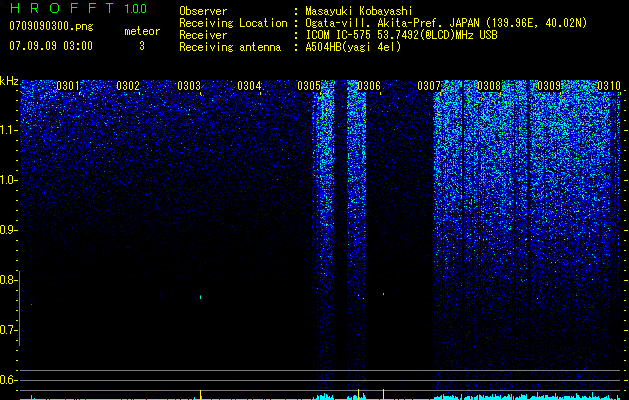This screenshot has height=400, width=629.
Task: Click the ICOM IC-575 receiver frequency text
Action: click(402, 35)
